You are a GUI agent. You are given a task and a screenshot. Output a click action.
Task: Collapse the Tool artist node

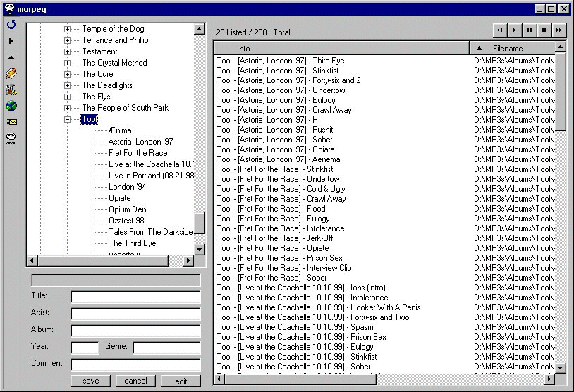68,119
